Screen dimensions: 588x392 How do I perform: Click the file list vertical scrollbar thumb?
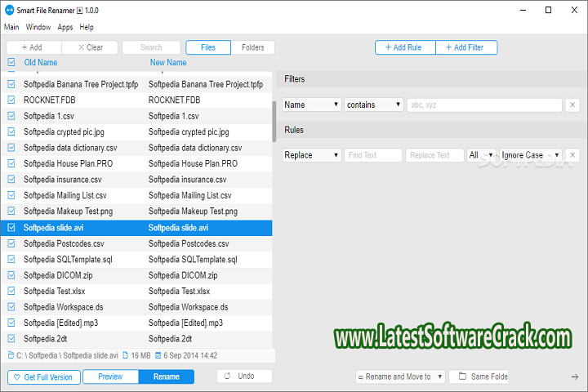(x=274, y=122)
